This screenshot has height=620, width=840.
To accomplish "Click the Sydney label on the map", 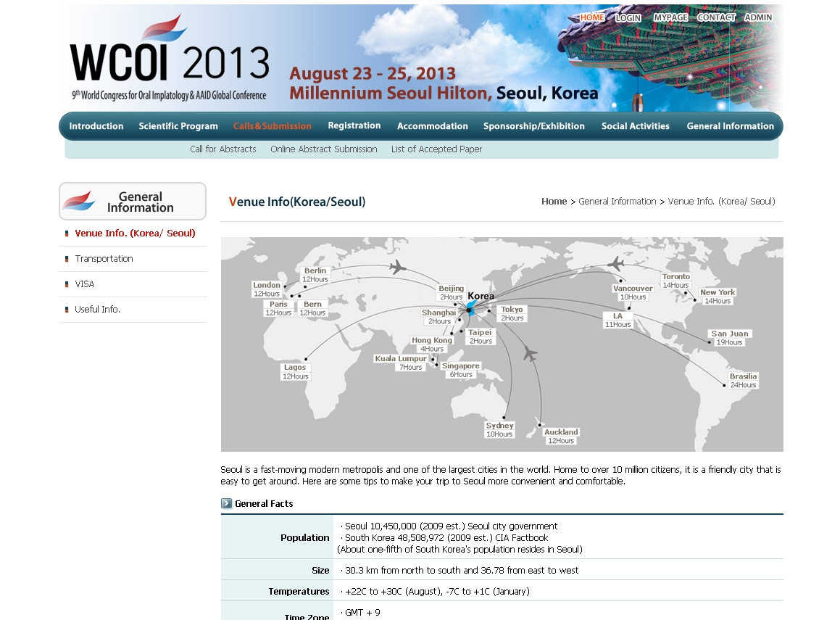I will click(500, 430).
